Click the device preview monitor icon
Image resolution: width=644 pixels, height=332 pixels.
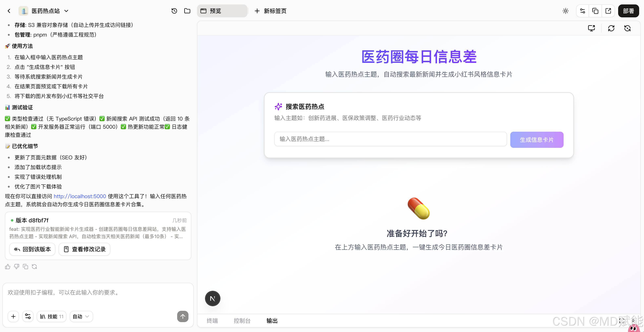592,28
